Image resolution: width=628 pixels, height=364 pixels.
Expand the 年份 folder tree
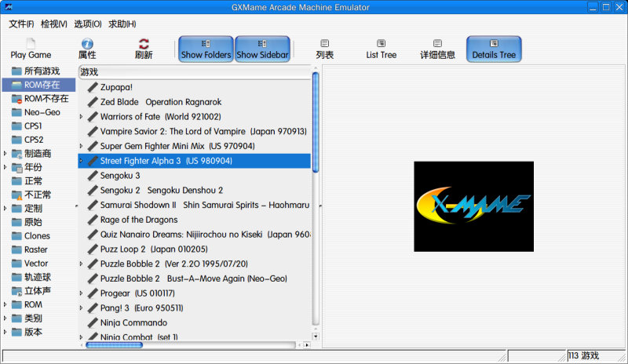click(5, 167)
